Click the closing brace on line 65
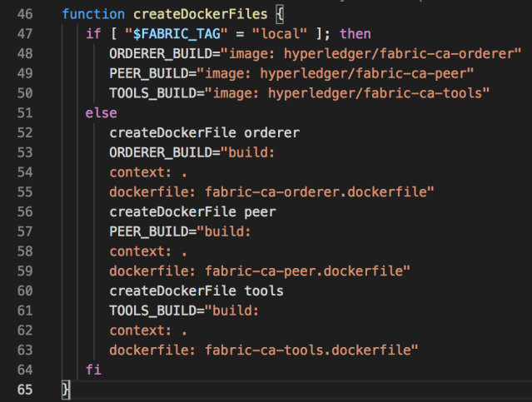 click(67, 389)
